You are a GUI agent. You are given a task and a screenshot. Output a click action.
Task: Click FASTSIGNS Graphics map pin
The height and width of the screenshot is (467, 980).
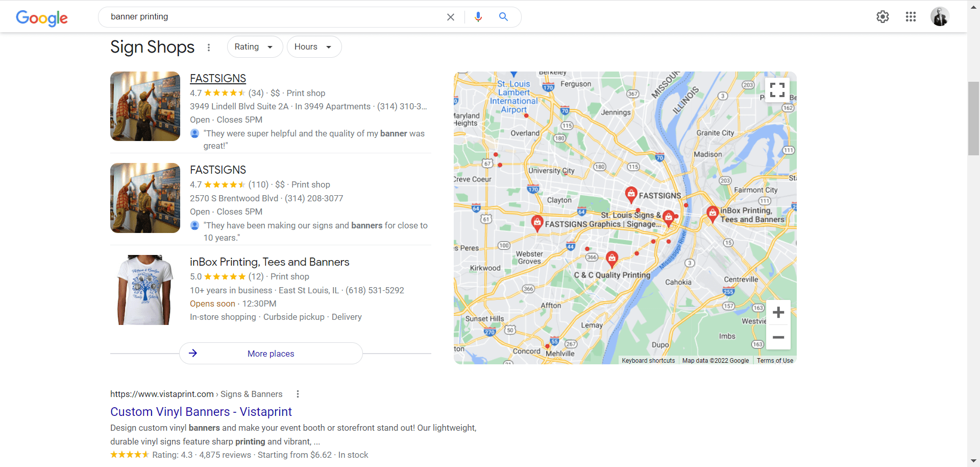pyautogui.click(x=537, y=223)
